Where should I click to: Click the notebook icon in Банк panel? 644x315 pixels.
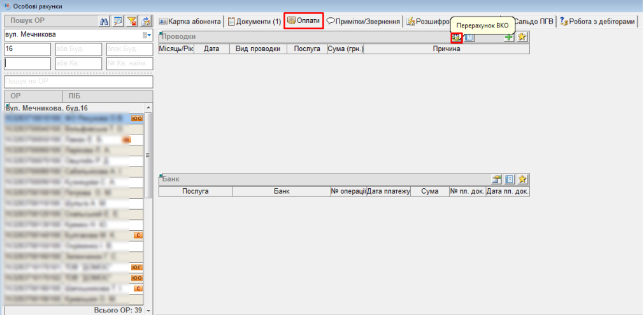click(509, 180)
